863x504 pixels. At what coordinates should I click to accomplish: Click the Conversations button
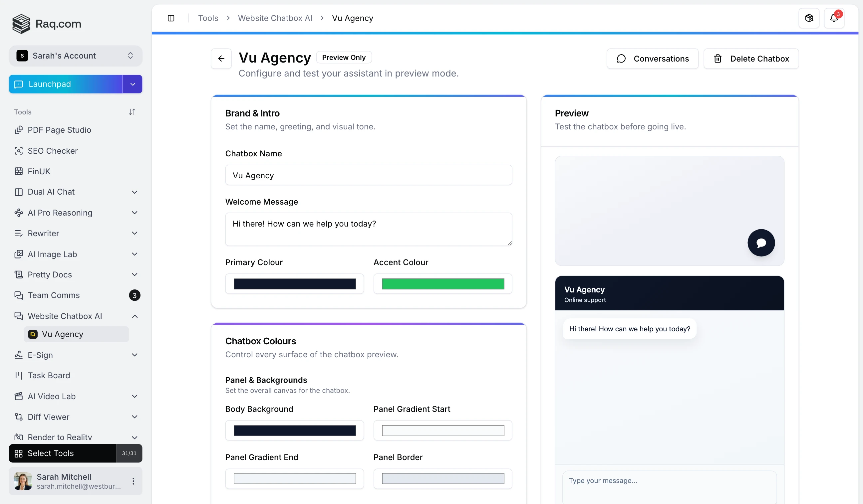(652, 58)
